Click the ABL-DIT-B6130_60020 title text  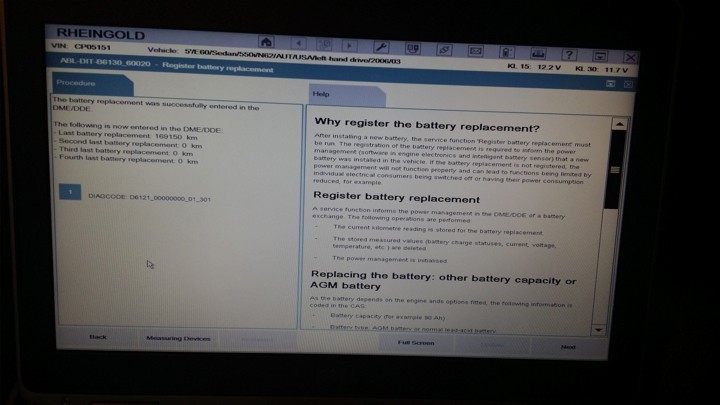tap(105, 62)
